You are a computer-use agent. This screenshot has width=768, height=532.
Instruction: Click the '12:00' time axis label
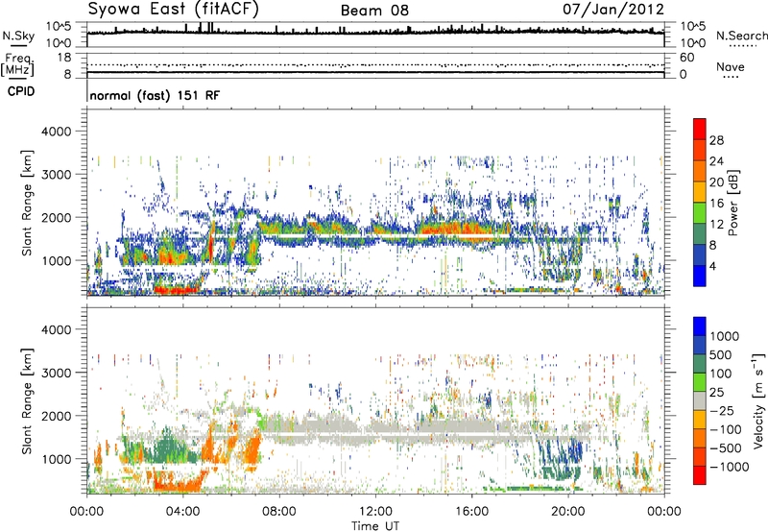375,512
